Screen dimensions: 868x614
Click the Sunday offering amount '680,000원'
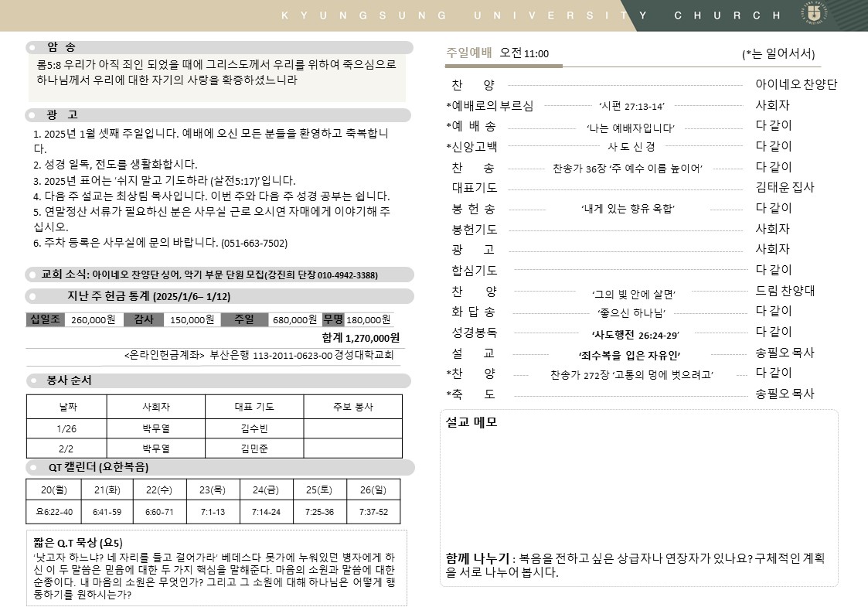pos(295,320)
